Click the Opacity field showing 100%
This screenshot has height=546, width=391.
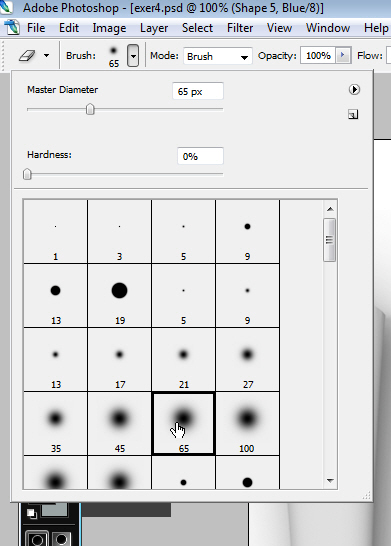click(x=318, y=56)
